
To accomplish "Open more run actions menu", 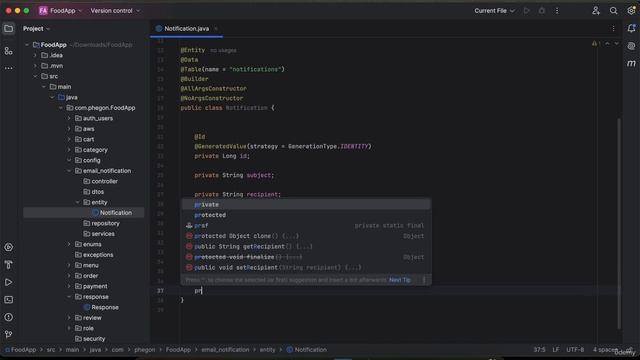I will 557,11.
